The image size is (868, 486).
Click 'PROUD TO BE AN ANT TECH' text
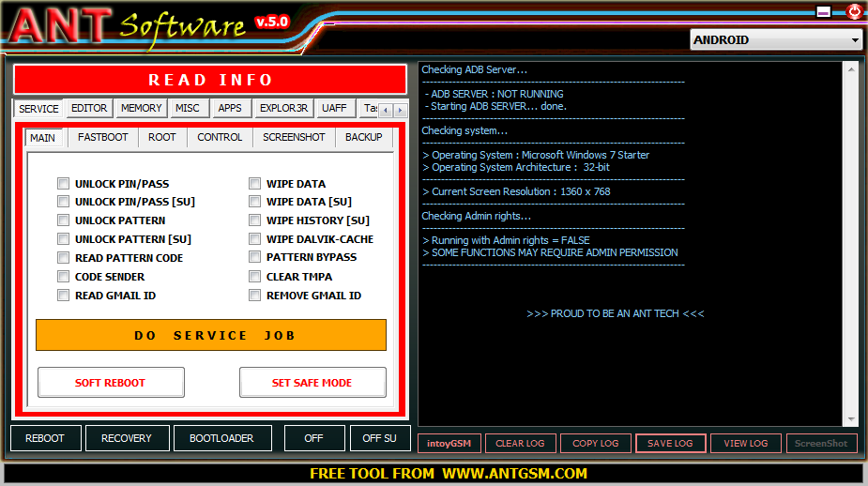[x=615, y=314]
